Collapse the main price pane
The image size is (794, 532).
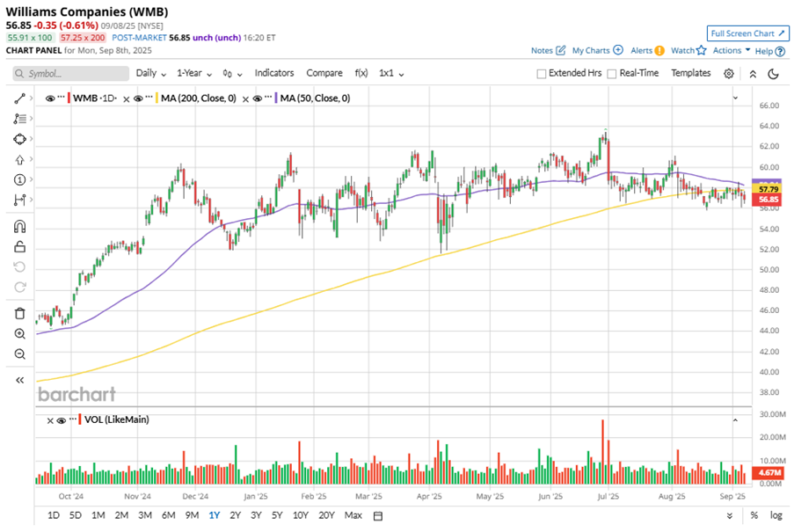click(x=735, y=98)
